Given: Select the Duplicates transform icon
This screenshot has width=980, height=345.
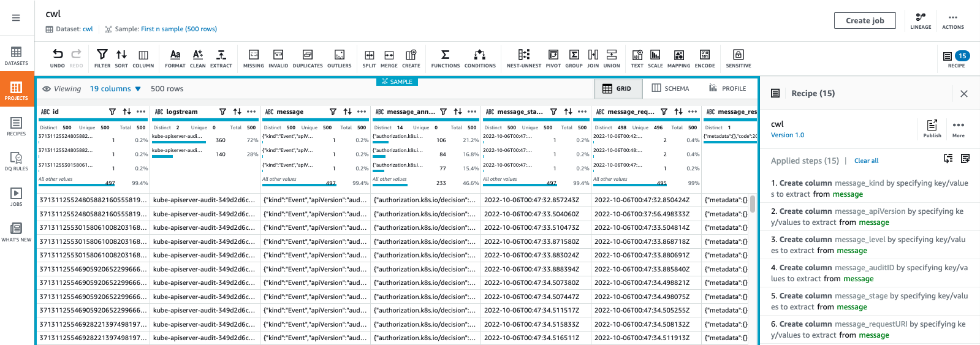Looking at the screenshot, I should [308, 58].
